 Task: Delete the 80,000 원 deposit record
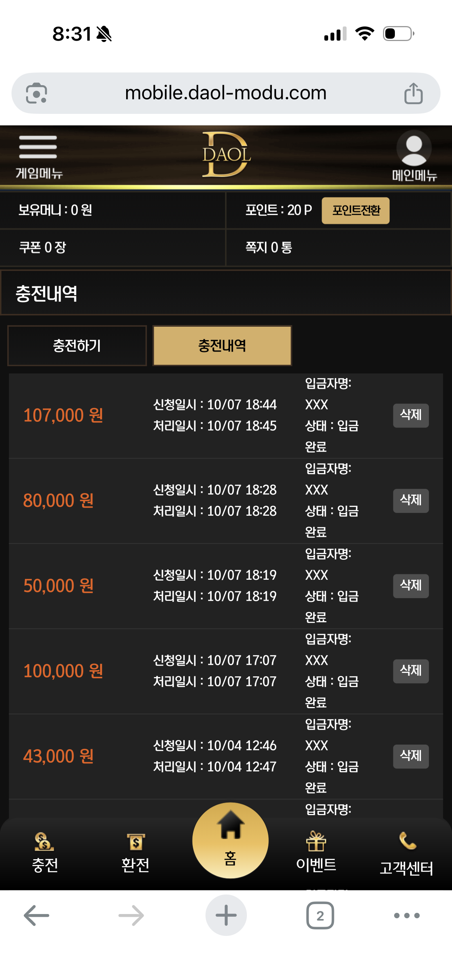pos(411,500)
